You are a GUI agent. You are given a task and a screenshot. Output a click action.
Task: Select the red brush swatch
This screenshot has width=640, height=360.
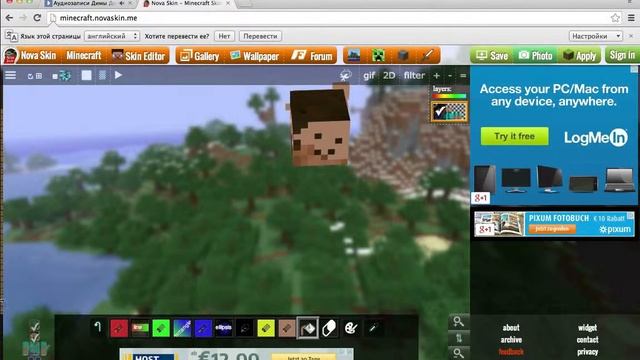point(119,328)
